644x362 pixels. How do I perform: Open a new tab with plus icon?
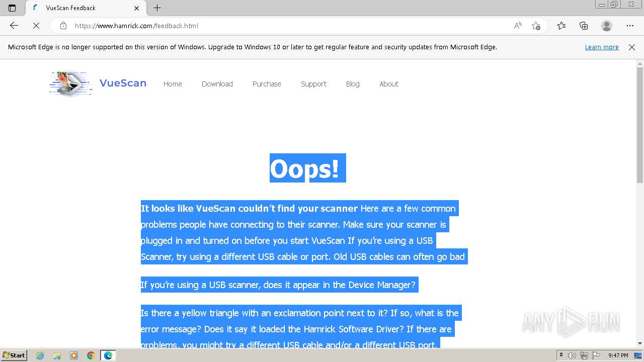click(157, 8)
